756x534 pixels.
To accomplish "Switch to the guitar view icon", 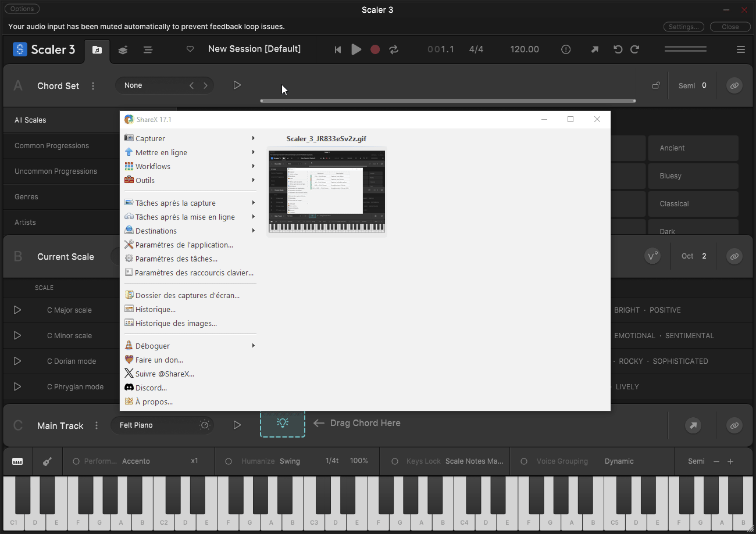I will (x=47, y=461).
